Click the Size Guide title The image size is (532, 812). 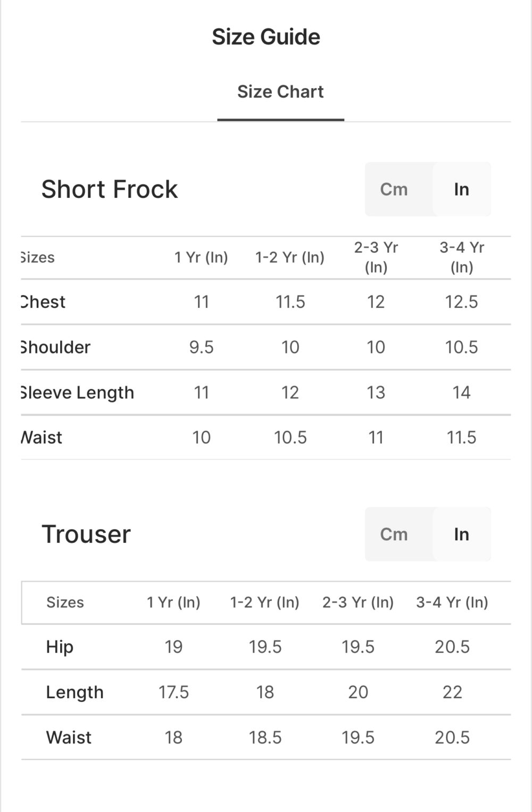coord(266,37)
